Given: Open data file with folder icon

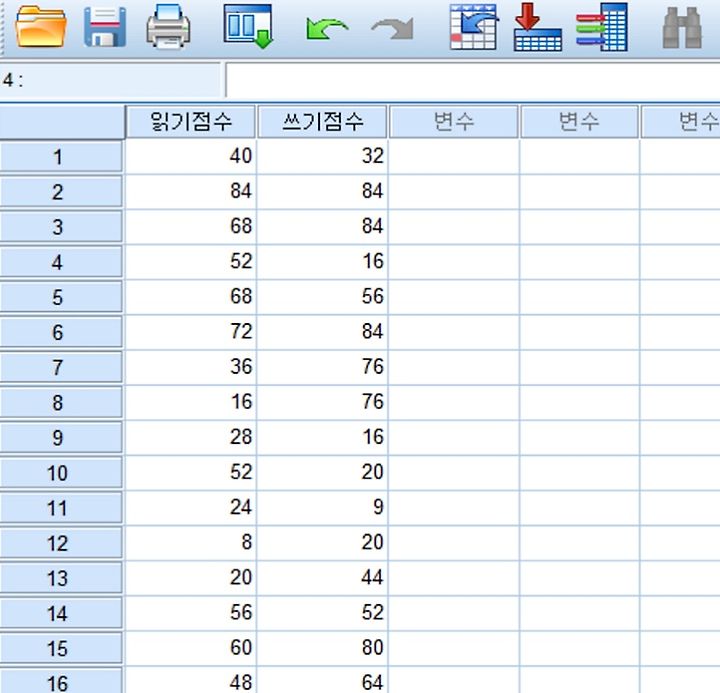Looking at the screenshot, I should pyautogui.click(x=40, y=26).
